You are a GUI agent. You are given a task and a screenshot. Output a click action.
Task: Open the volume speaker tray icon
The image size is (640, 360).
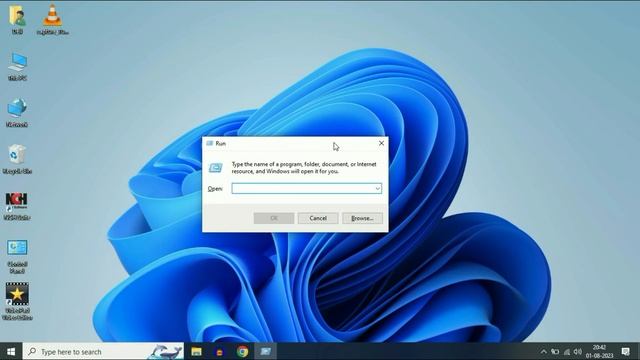[x=578, y=352]
